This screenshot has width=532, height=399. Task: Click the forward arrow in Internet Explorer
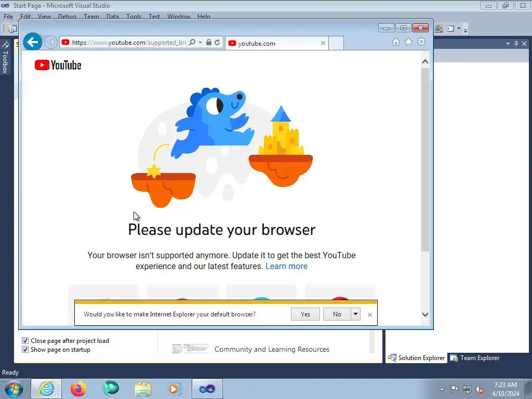click(50, 43)
